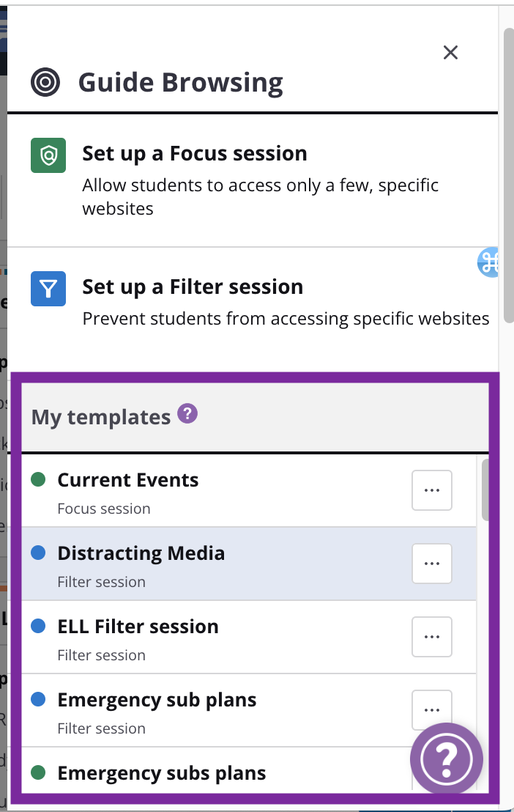Click the blue Filter session funnel icon
Image resolution: width=514 pixels, height=812 pixels.
pyautogui.click(x=48, y=289)
